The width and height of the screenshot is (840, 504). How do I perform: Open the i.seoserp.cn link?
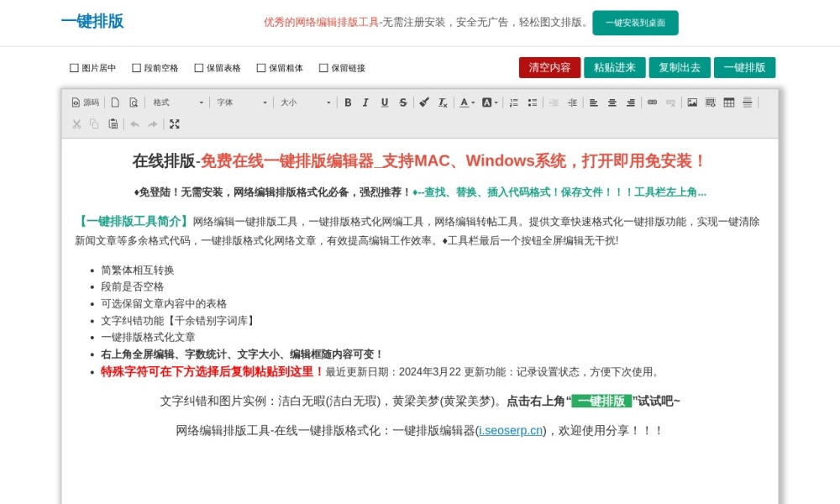click(x=511, y=431)
